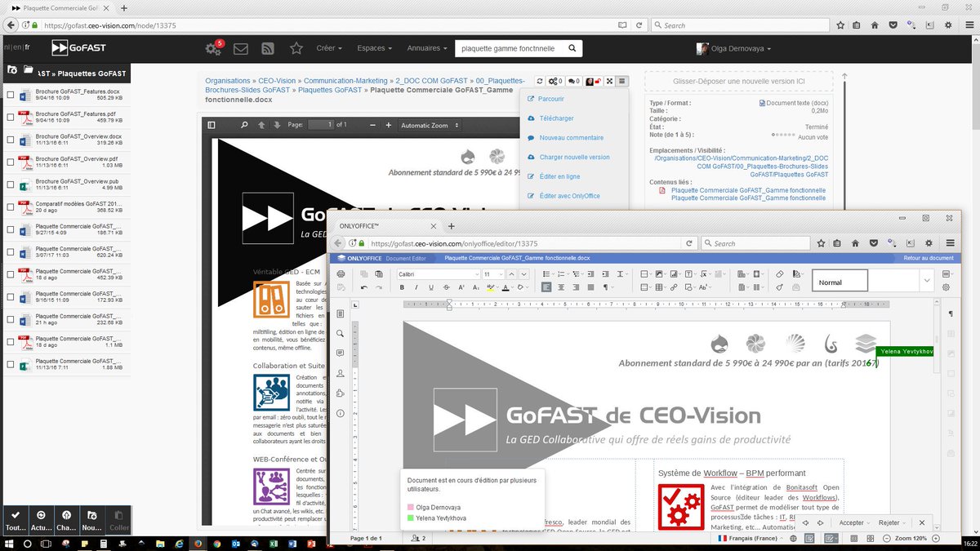Select Charger nouvelle version entry
The image size is (980, 551).
pyautogui.click(x=574, y=157)
